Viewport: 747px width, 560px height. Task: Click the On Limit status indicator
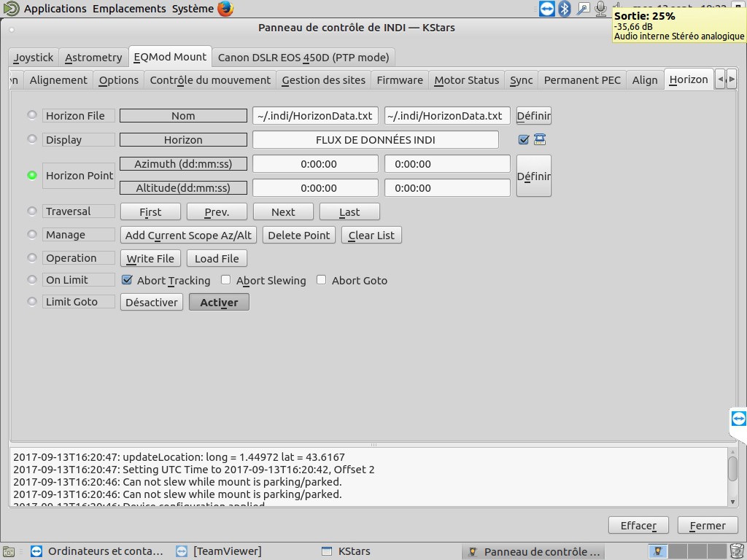[32, 279]
